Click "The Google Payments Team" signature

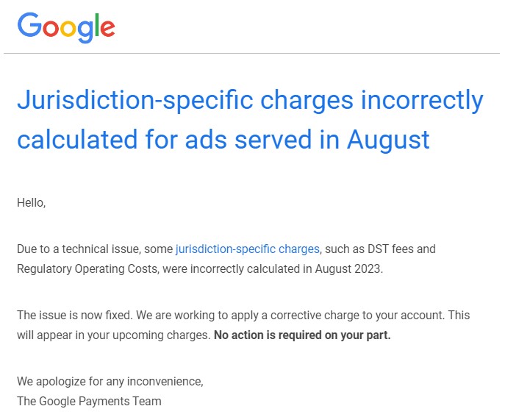tap(89, 401)
